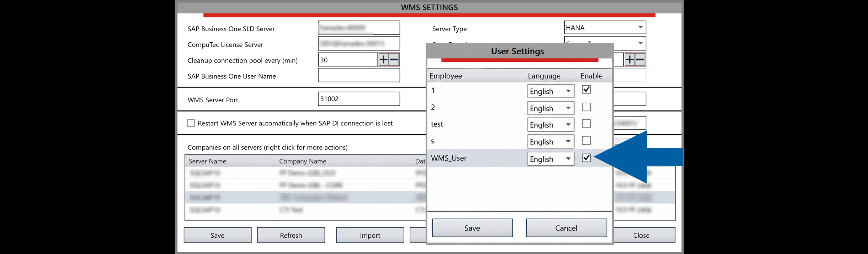Decrease cleanup connection pool minutes with minus
Image resolution: width=868 pixels, height=254 pixels.
click(394, 60)
